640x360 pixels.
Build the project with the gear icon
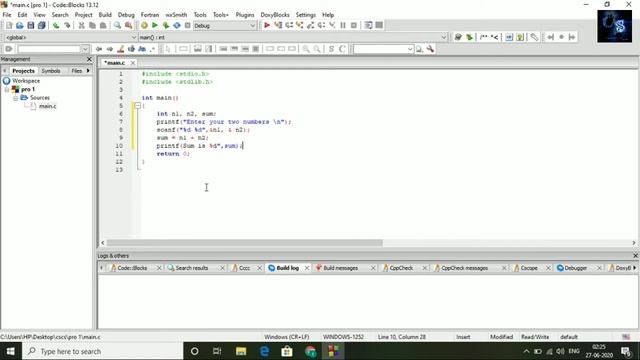[x=144, y=25]
